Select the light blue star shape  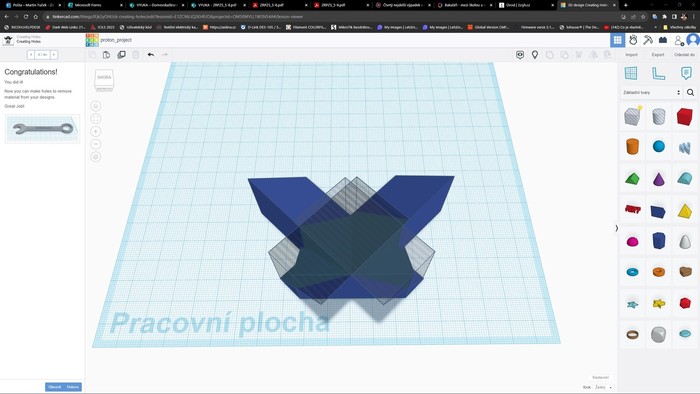pos(632,304)
